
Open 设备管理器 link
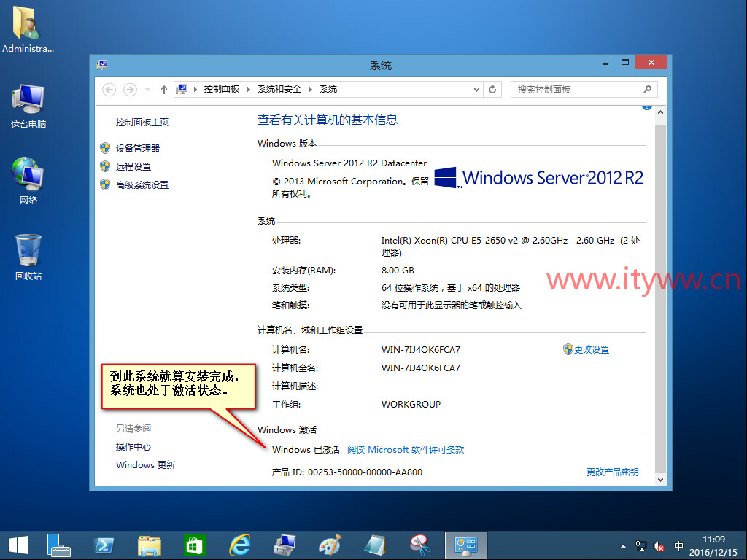coord(138,149)
